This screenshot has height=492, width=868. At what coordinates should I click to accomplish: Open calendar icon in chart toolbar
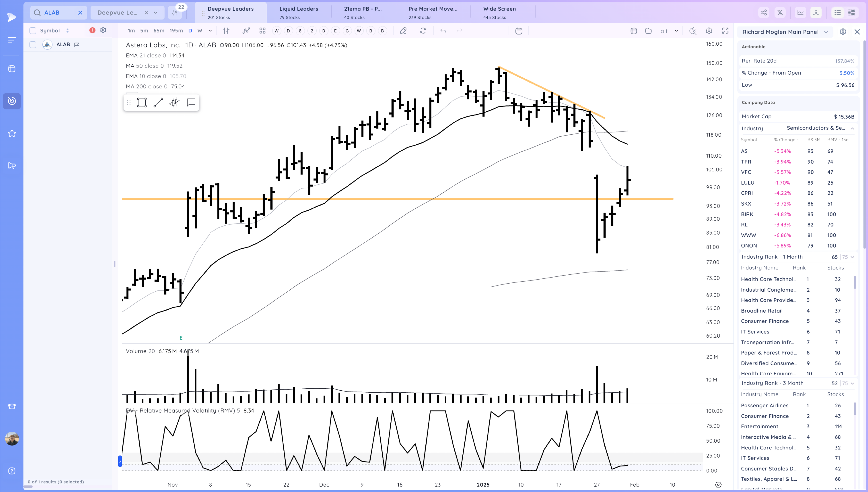click(519, 31)
